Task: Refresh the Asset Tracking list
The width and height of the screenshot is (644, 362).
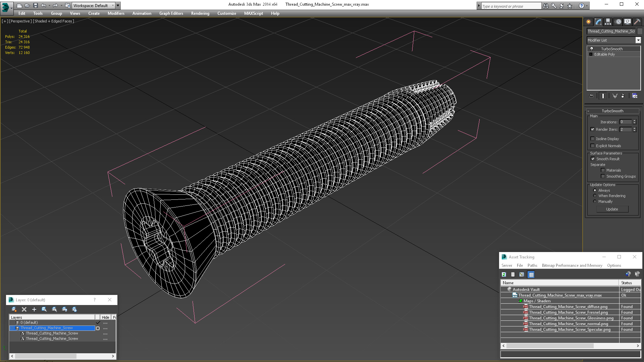Action: 504,275
